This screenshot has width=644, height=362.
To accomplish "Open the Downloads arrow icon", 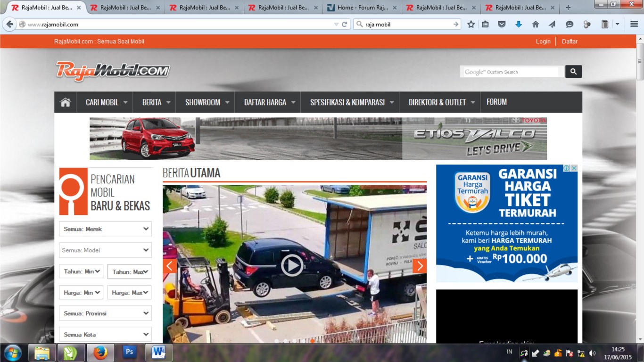I will click(x=519, y=25).
